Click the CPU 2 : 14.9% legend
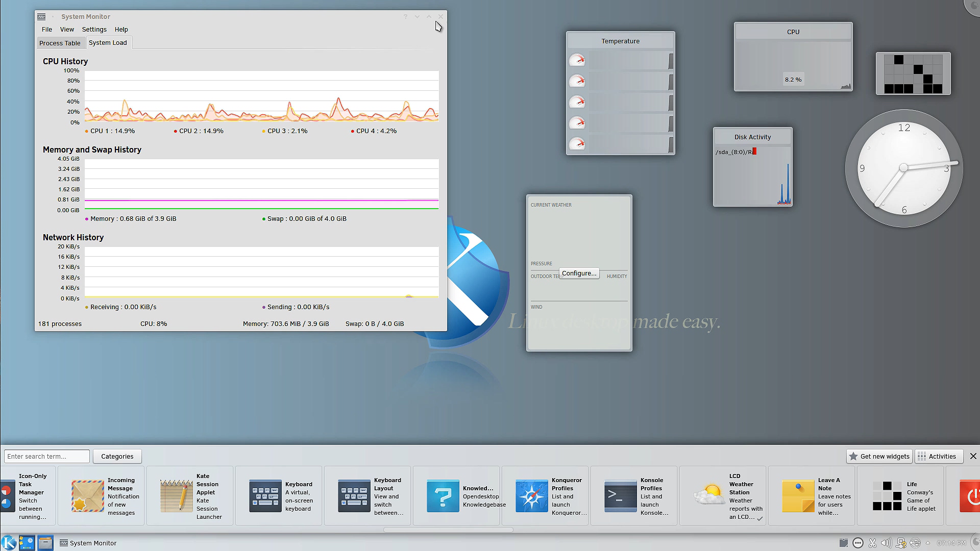Viewport: 980px width, 551px height. coord(199,131)
